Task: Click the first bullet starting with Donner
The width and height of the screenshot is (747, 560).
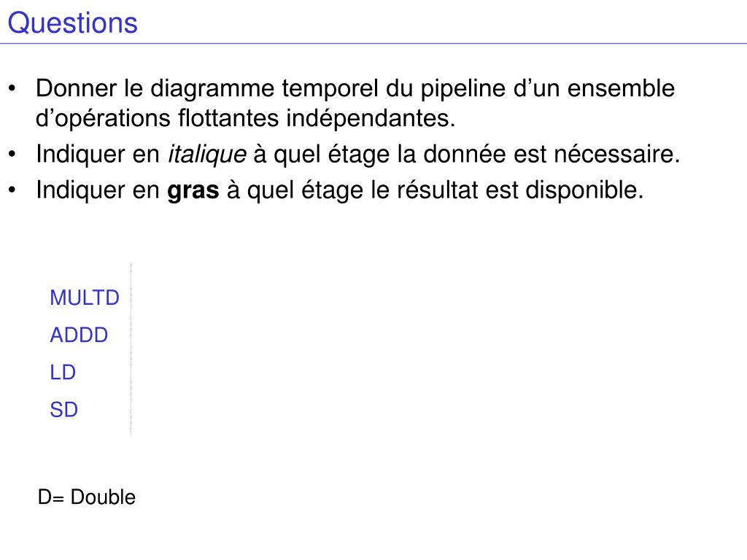Action: [x=355, y=103]
